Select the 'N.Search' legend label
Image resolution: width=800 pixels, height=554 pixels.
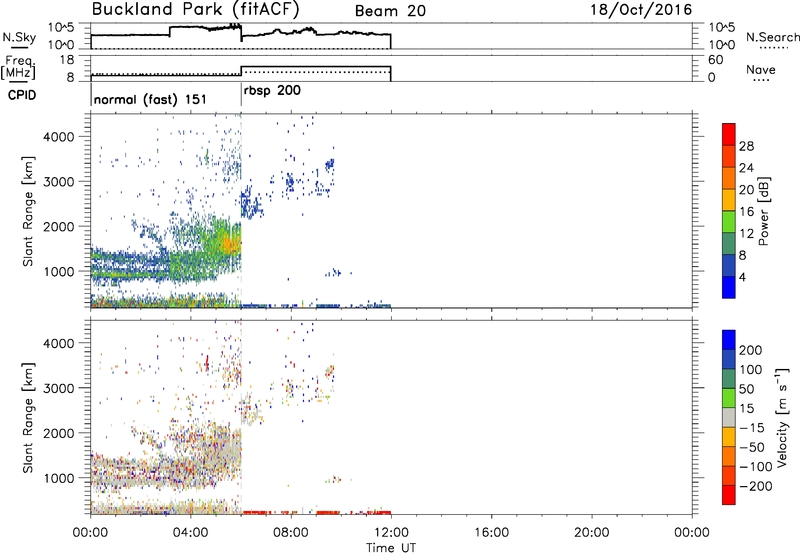tap(773, 37)
